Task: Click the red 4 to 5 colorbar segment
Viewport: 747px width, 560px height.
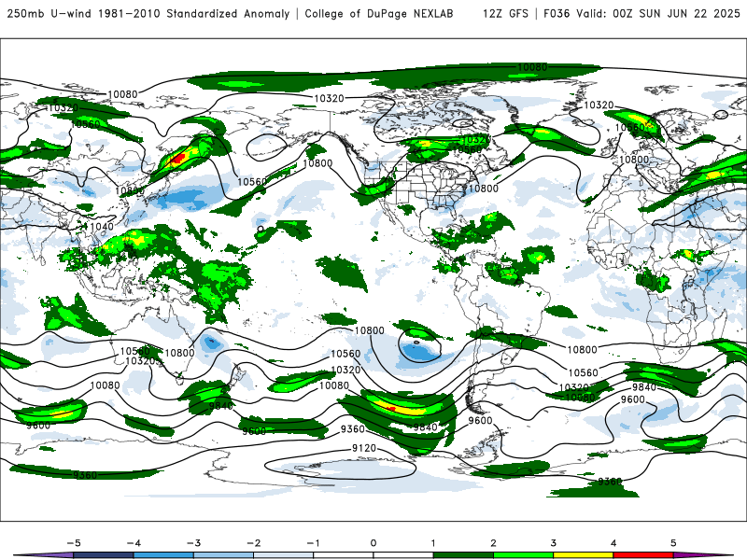Action: tap(643, 555)
